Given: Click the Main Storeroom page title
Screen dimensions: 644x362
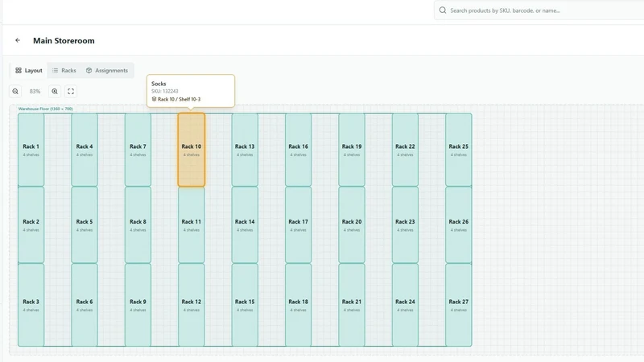Looking at the screenshot, I should point(64,41).
